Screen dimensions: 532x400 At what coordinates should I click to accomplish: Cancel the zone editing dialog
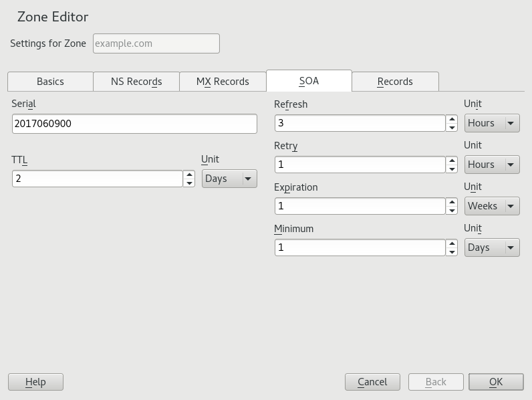tap(372, 382)
